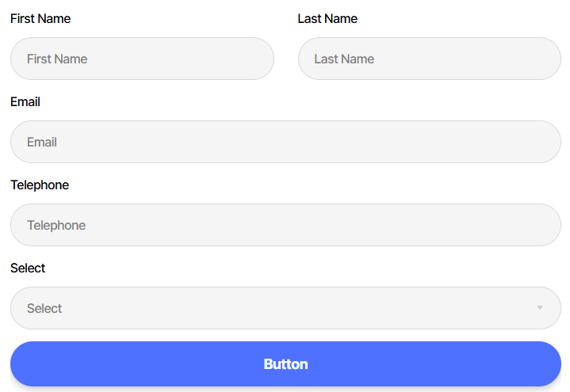Click the "Last Name" label text

click(327, 18)
